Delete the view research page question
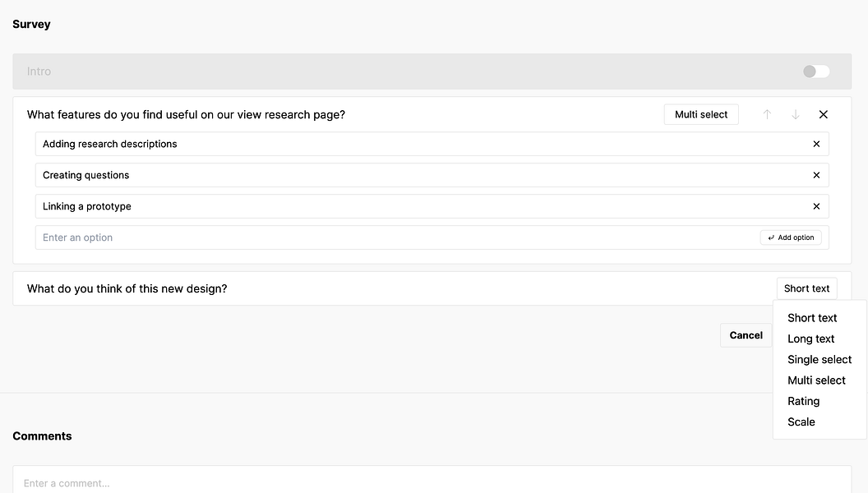This screenshot has width=868, height=493. [x=824, y=115]
